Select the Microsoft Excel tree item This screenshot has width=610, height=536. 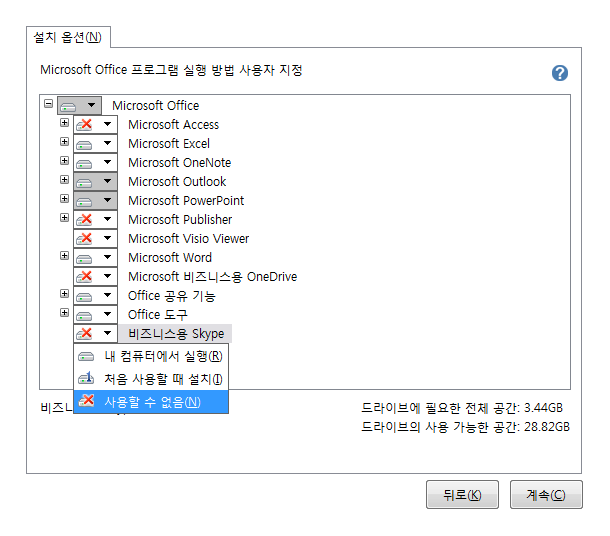(x=169, y=144)
